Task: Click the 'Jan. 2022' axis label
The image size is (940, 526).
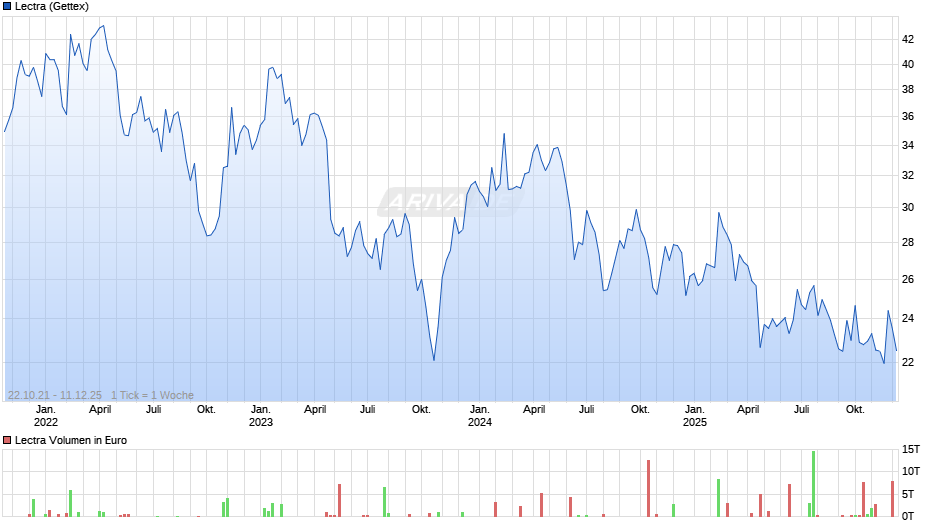Action: pyautogui.click(x=46, y=416)
